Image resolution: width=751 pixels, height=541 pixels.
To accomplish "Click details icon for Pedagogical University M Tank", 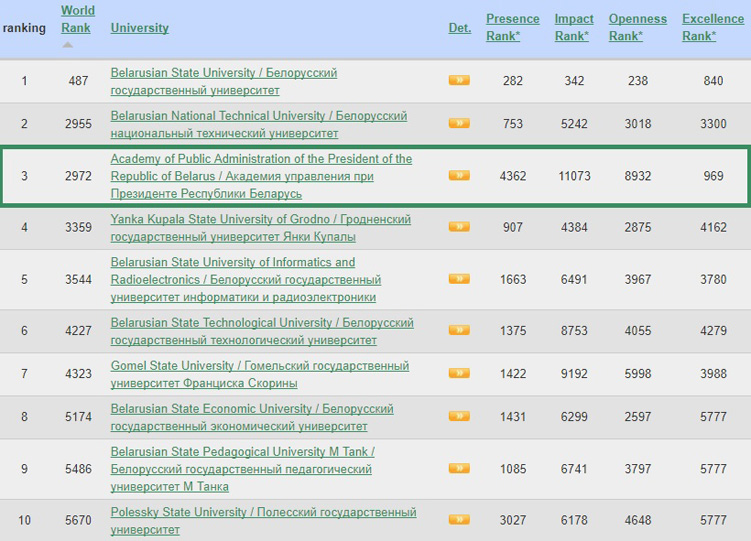I will (x=459, y=468).
